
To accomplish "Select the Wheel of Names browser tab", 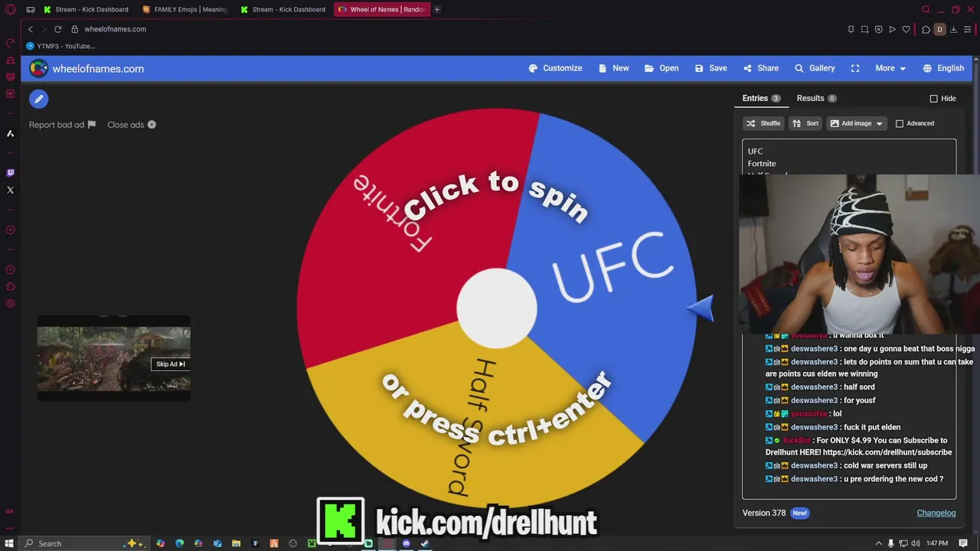I will coord(381,9).
